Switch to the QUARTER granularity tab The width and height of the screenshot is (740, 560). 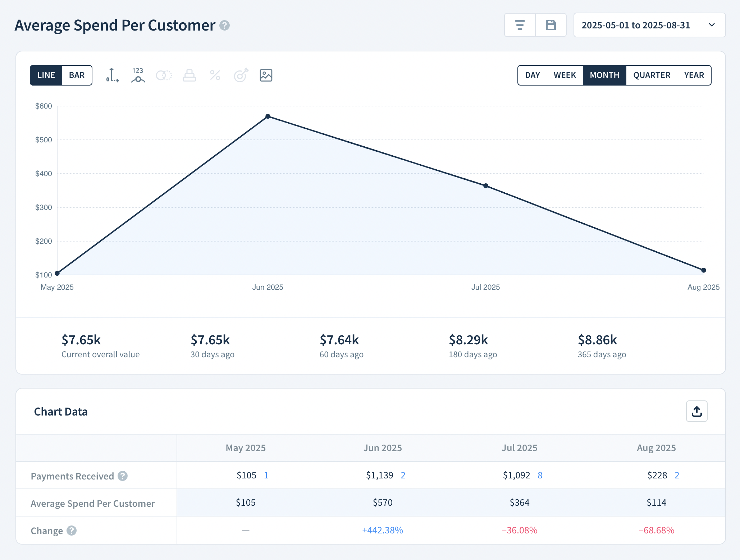(x=652, y=75)
